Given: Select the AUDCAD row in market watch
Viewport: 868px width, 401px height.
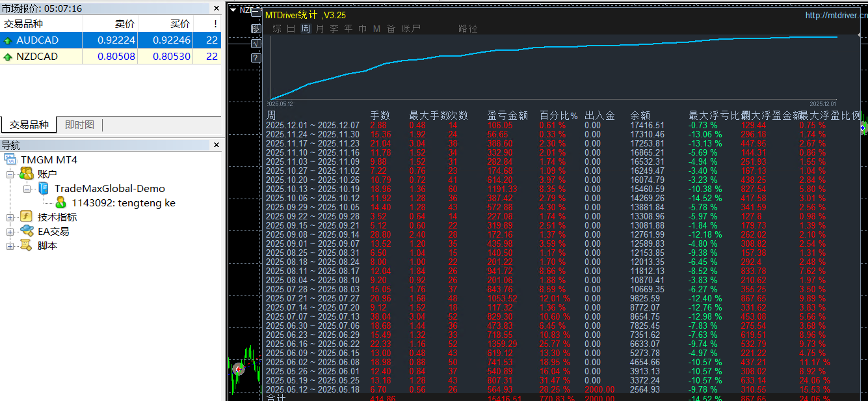Looking at the screenshot, I should (111, 40).
